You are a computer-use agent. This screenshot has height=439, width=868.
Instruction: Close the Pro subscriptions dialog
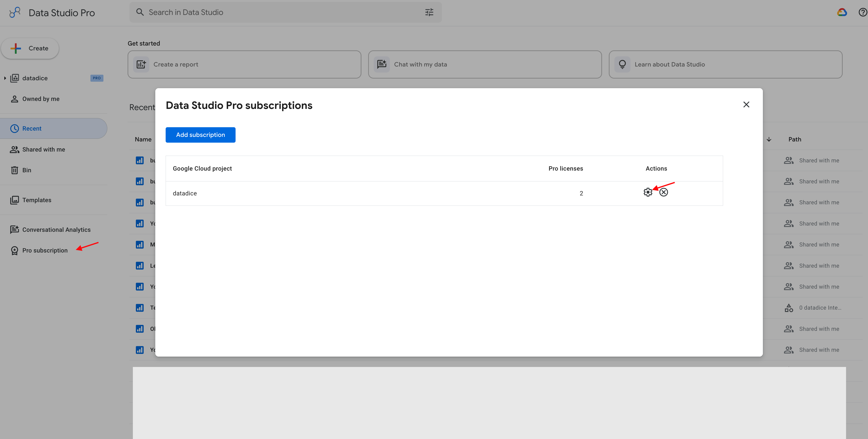tap(746, 105)
